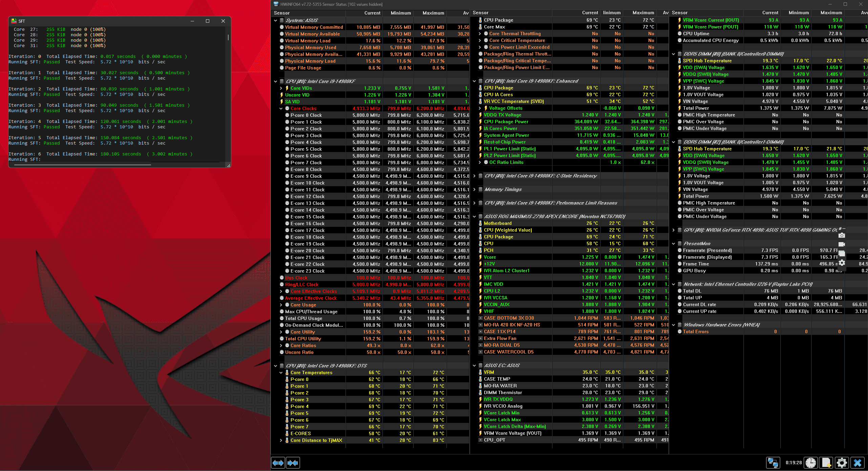Click the chip icon beside System: ASUS header
The width and height of the screenshot is (868, 471).
(281, 20)
